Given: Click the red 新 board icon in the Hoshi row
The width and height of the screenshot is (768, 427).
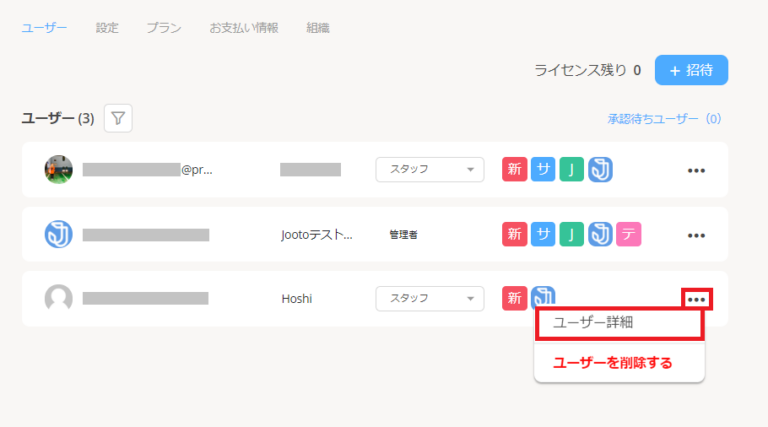Looking at the screenshot, I should (x=514, y=298).
